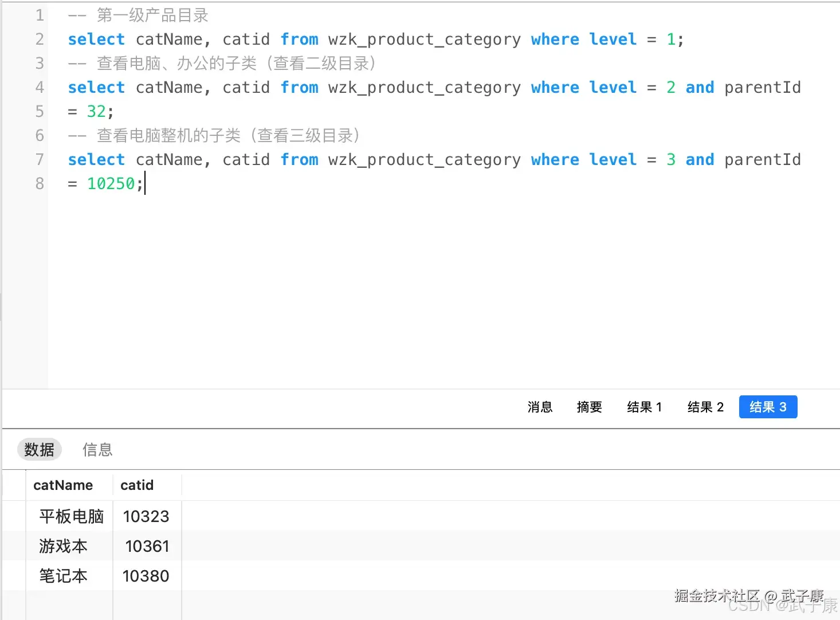Viewport: 840px width, 620px height.
Task: Click the catid value 10323
Action: (x=146, y=516)
